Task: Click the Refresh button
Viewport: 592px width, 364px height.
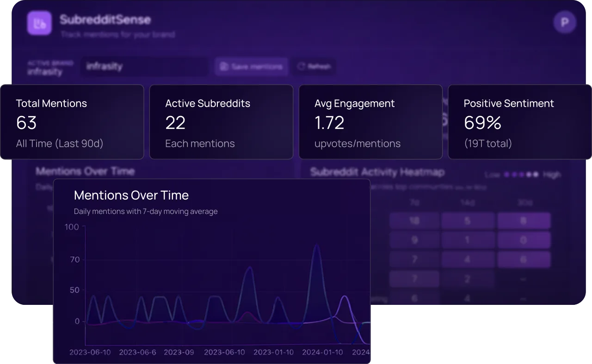Action: (x=314, y=67)
